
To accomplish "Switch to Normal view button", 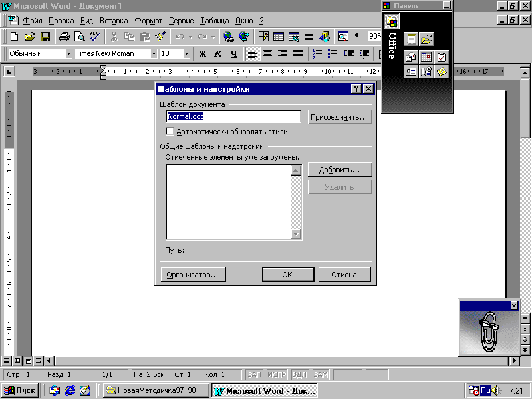I will (7, 360).
